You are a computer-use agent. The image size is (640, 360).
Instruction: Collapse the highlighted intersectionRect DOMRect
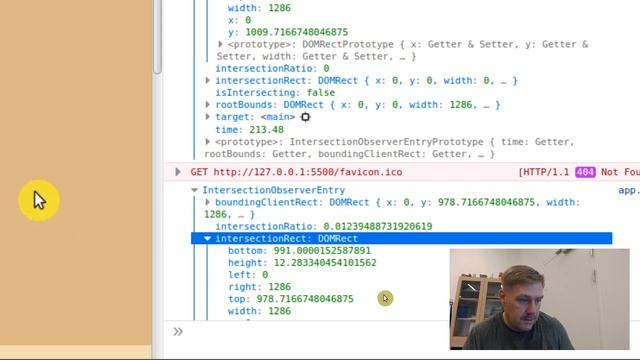pyautogui.click(x=208, y=238)
